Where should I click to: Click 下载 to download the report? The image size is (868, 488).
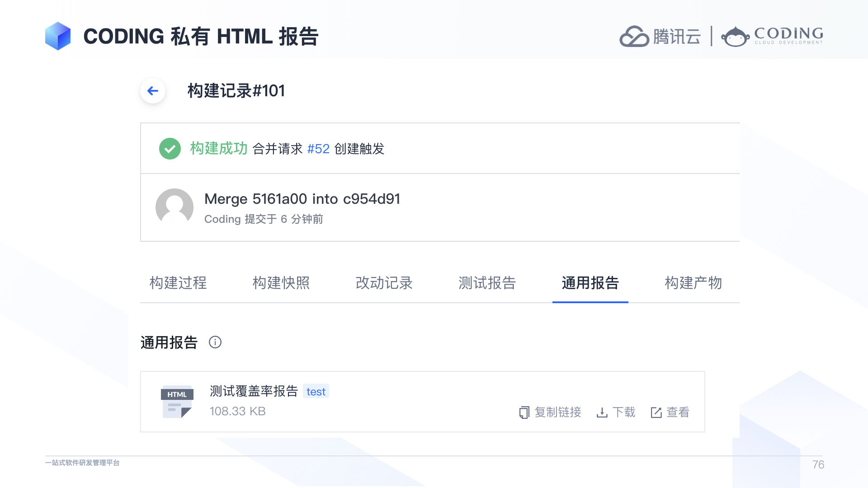pos(624,412)
